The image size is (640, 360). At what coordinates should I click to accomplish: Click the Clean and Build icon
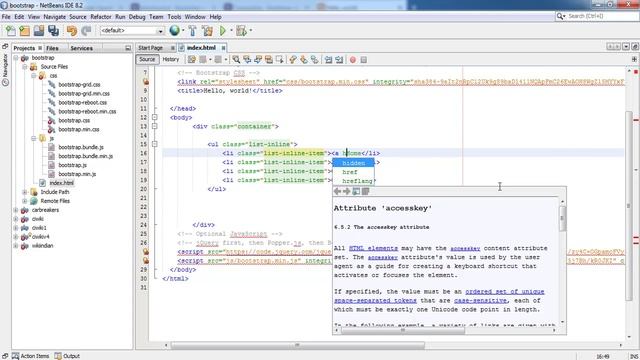pos(207,31)
